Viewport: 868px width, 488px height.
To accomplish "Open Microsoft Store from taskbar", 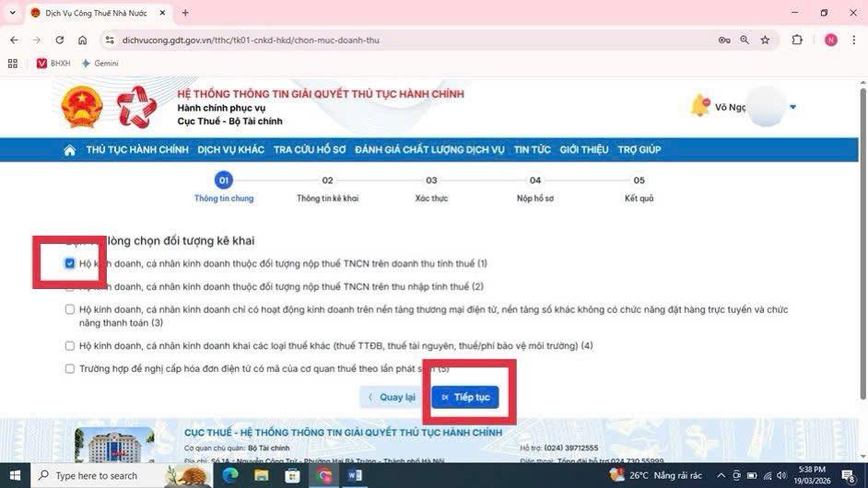I will pos(292,475).
